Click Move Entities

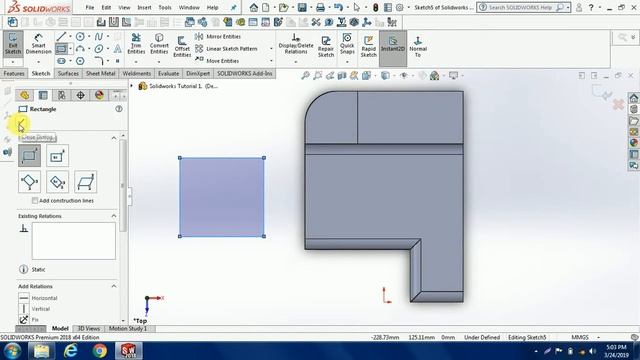pos(217,60)
